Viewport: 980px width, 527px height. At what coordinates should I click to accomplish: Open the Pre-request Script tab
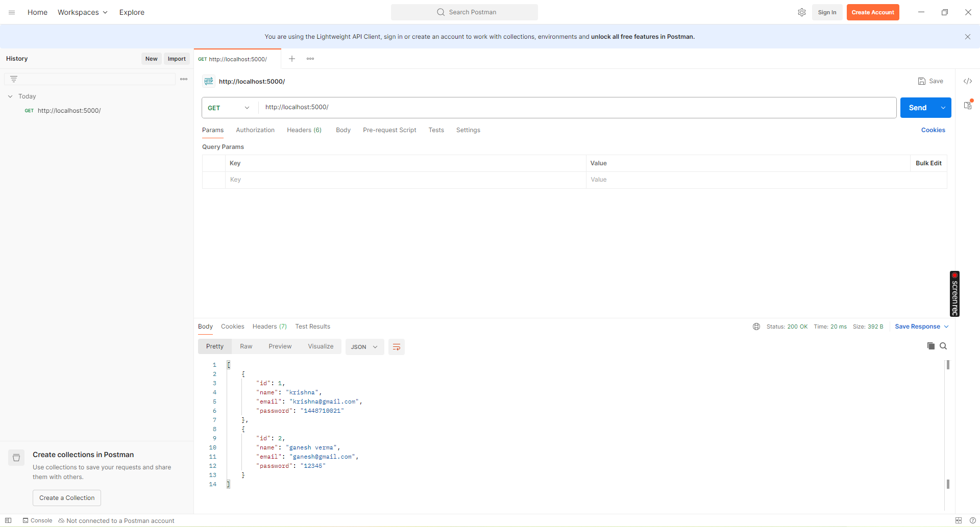(x=389, y=130)
